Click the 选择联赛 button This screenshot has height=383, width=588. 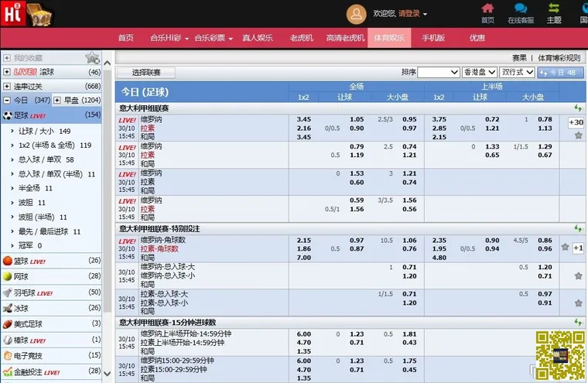(x=146, y=73)
